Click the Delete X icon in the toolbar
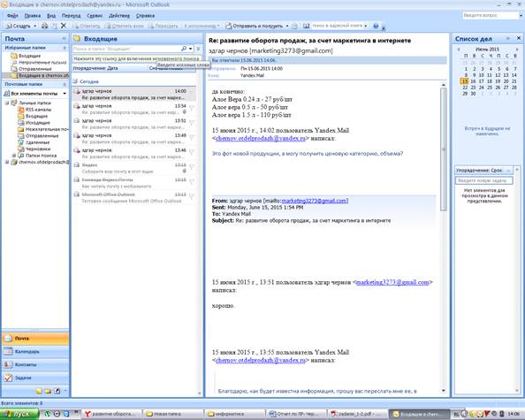The height and width of the screenshot is (420, 525). (x=63, y=26)
